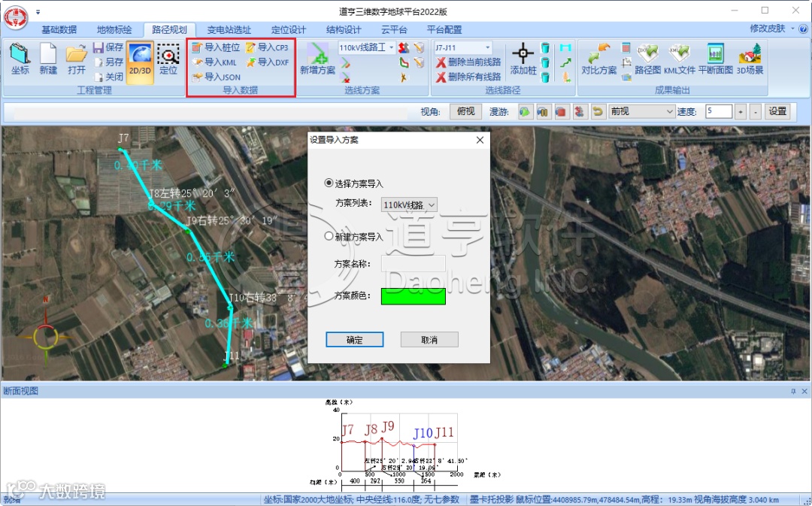Click the help question mark icon
Image resolution: width=812 pixels, height=506 pixels.
(804, 29)
